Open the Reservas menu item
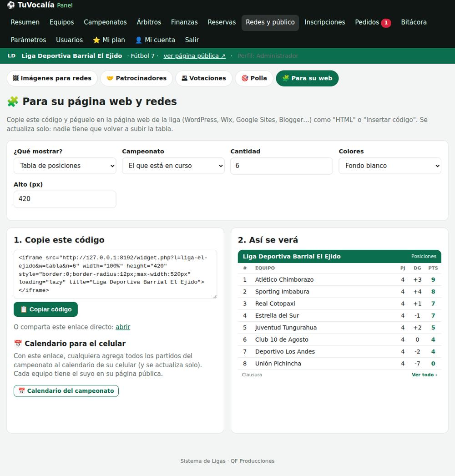This screenshot has width=455, height=476. coord(222,22)
